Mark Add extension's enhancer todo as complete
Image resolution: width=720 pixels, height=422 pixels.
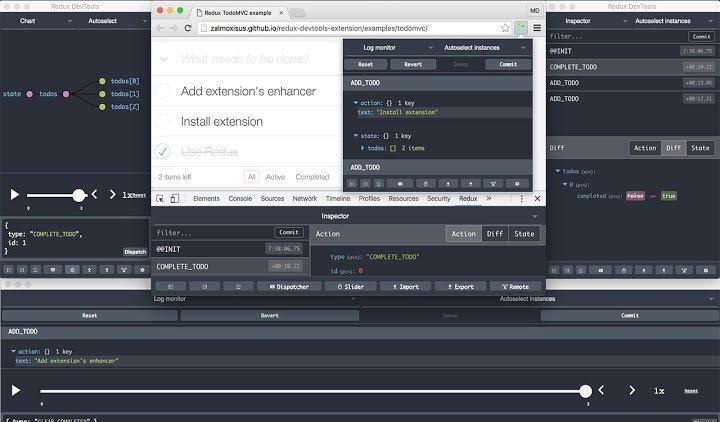(163, 91)
